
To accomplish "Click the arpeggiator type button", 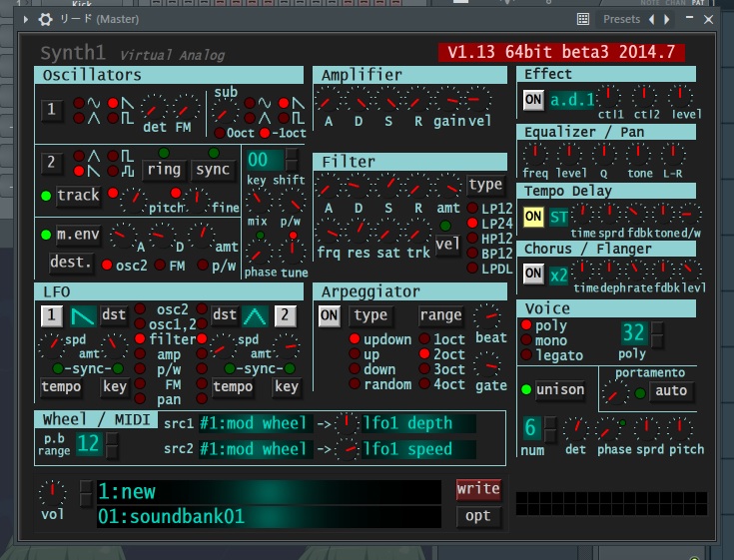I will tap(370, 315).
